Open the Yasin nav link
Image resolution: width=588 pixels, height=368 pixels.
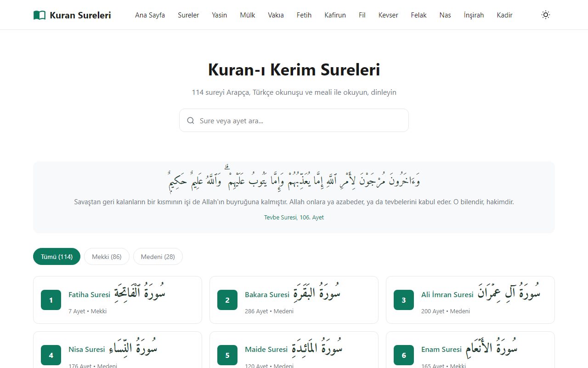(220, 15)
